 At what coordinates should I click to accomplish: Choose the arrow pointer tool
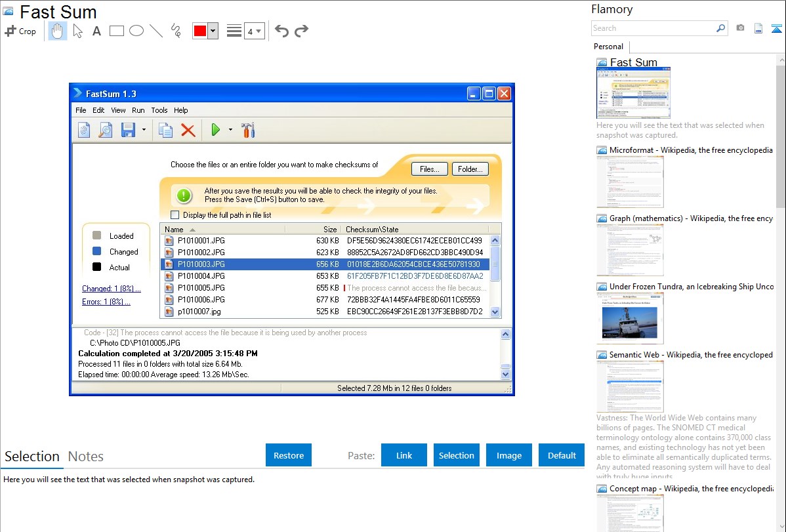coord(77,31)
